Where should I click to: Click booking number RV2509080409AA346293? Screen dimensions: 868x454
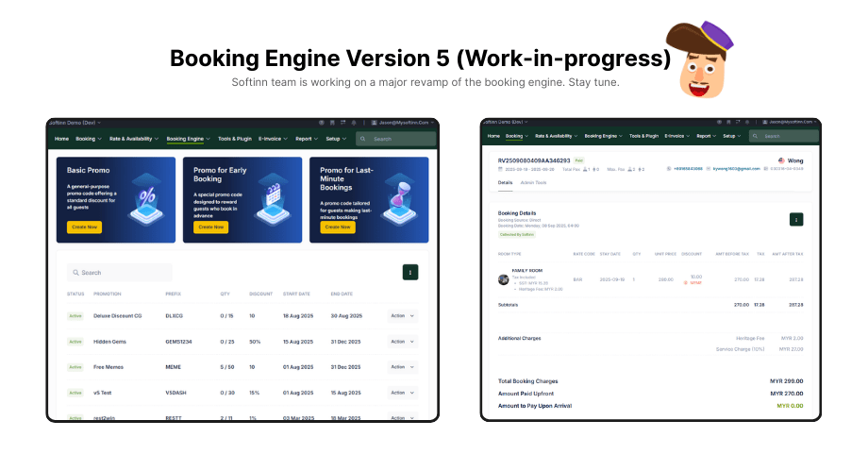coord(534,160)
